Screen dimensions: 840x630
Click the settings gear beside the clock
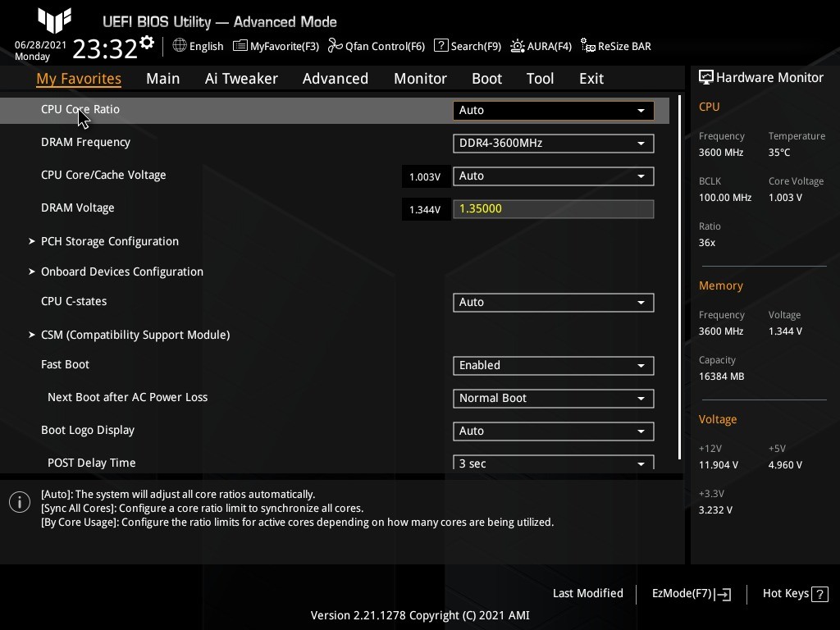147,43
